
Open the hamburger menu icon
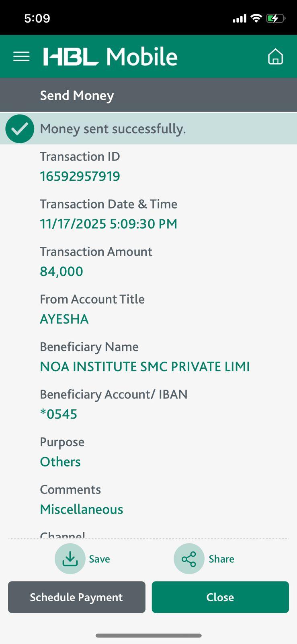click(21, 57)
